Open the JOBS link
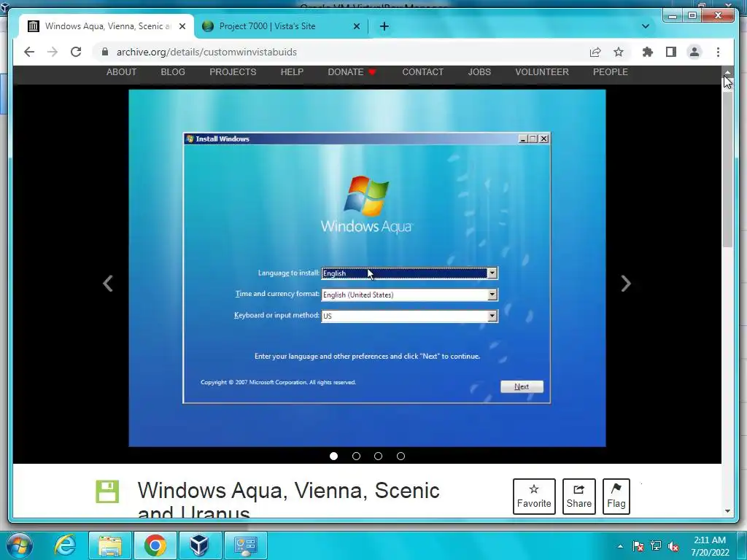The width and height of the screenshot is (747, 560). (x=479, y=72)
